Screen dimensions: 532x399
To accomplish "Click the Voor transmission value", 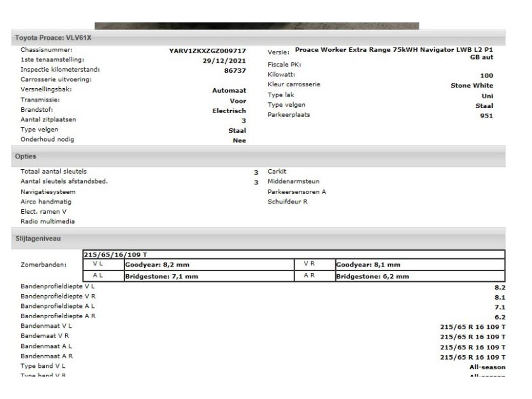I will 238,101.
